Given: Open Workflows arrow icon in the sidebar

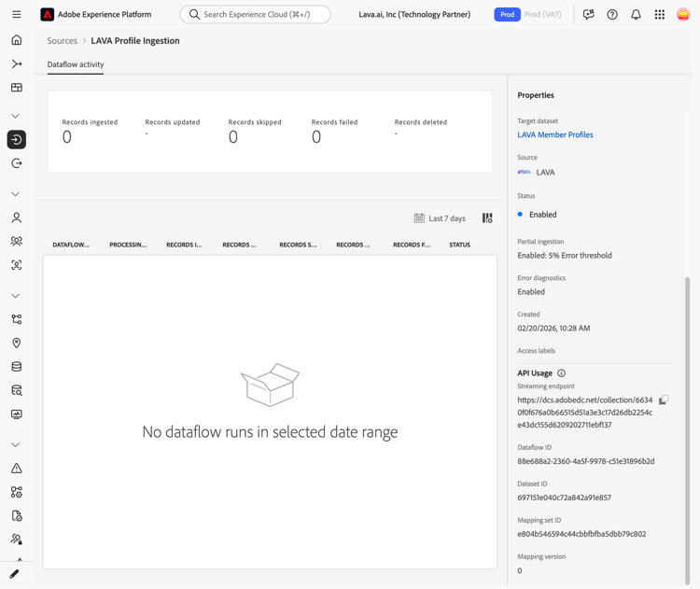Looking at the screenshot, I should click(17, 63).
